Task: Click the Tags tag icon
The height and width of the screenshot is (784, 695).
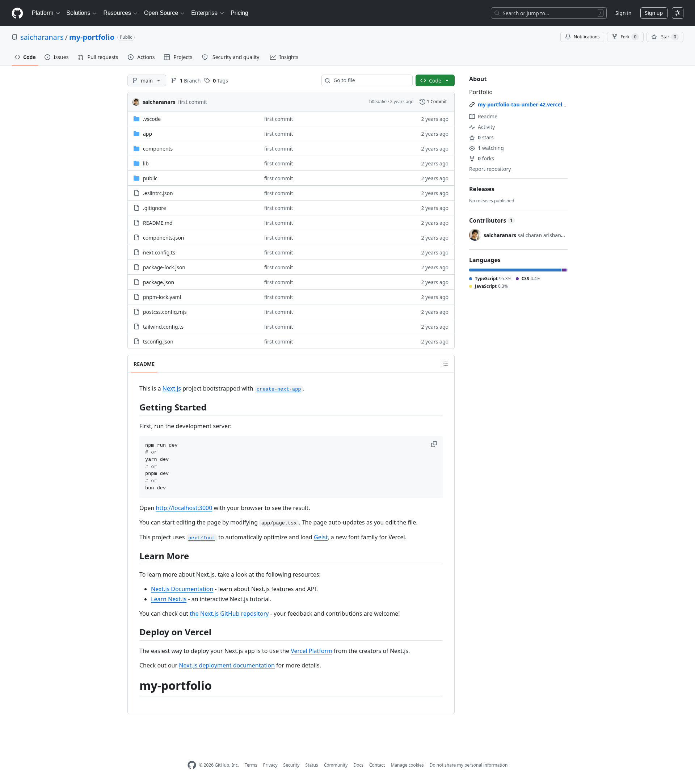Action: click(x=207, y=81)
